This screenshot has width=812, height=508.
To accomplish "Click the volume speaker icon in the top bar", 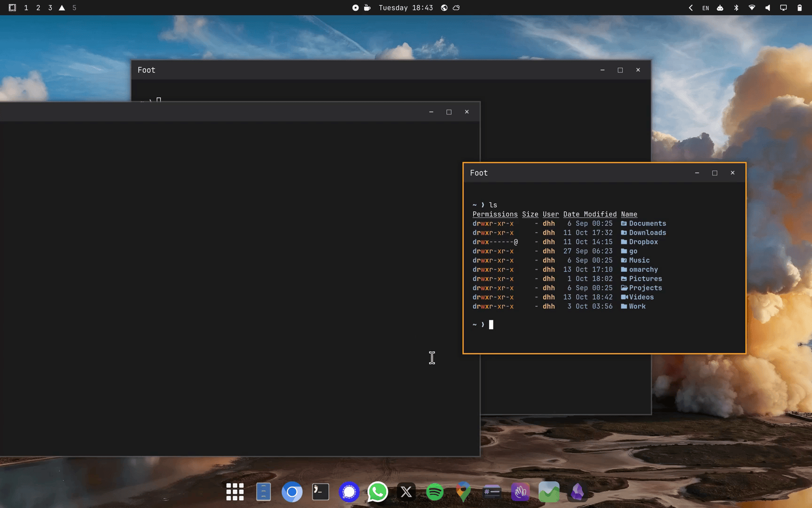I will tap(768, 8).
